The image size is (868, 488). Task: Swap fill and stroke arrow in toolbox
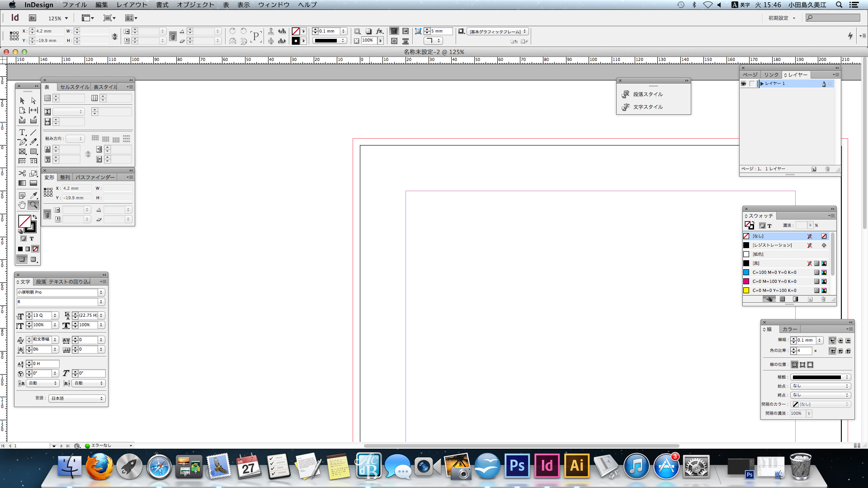(x=35, y=217)
